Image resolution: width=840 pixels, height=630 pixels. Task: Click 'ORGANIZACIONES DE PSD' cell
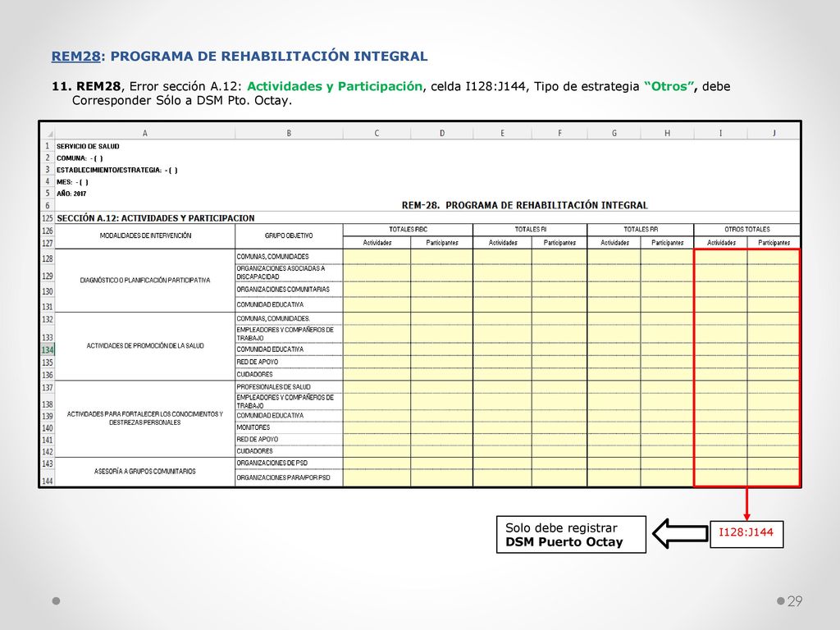point(289,463)
